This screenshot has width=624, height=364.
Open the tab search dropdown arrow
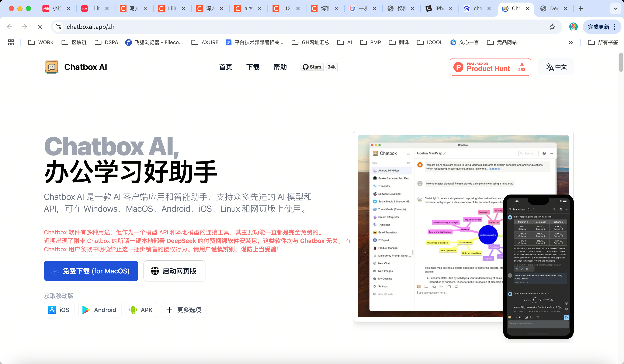tap(615, 8)
